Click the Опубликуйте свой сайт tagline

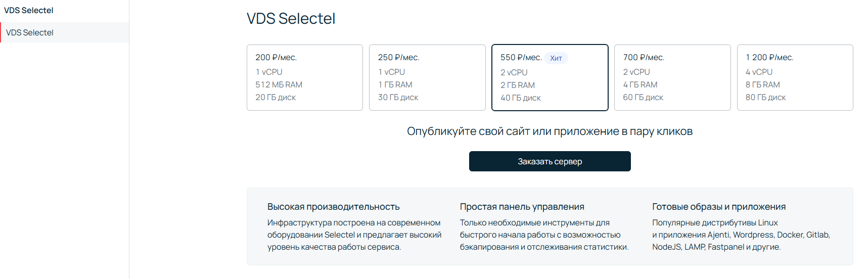550,131
